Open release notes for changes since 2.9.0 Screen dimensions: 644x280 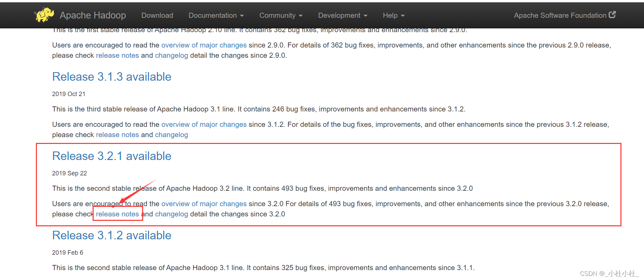[118, 55]
